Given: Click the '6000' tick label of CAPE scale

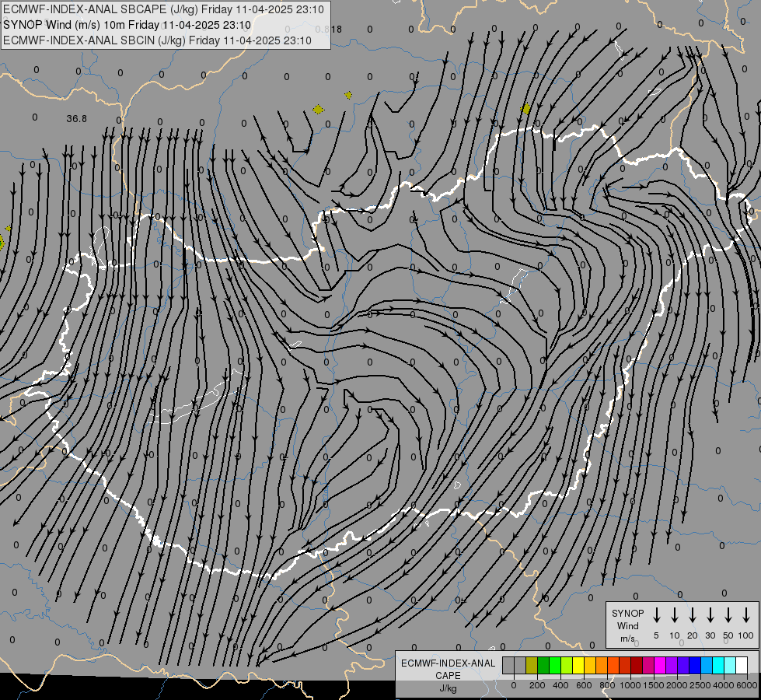Looking at the screenshot, I should [747, 685].
